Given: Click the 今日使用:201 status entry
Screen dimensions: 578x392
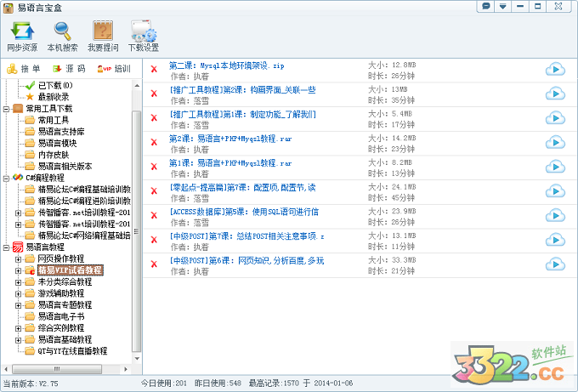Looking at the screenshot, I should [164, 383].
